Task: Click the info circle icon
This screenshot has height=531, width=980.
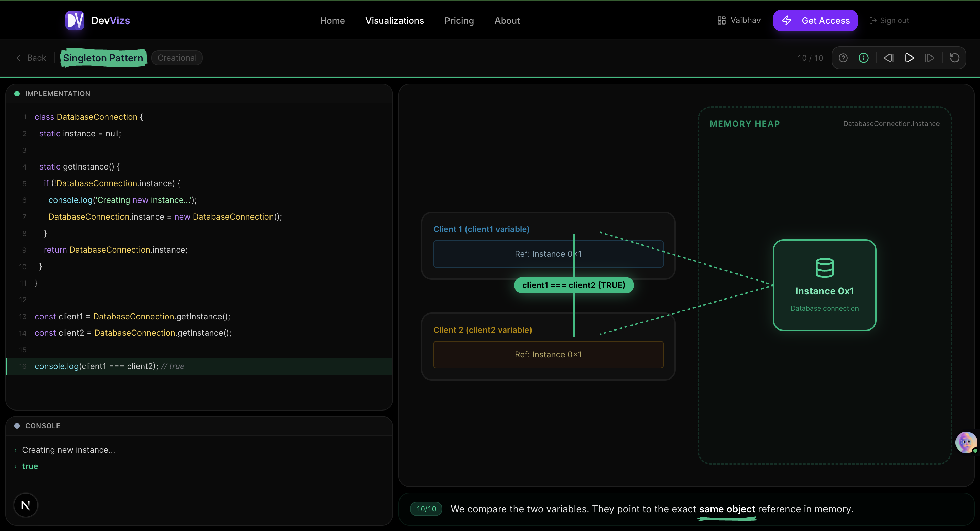Action: click(863, 58)
